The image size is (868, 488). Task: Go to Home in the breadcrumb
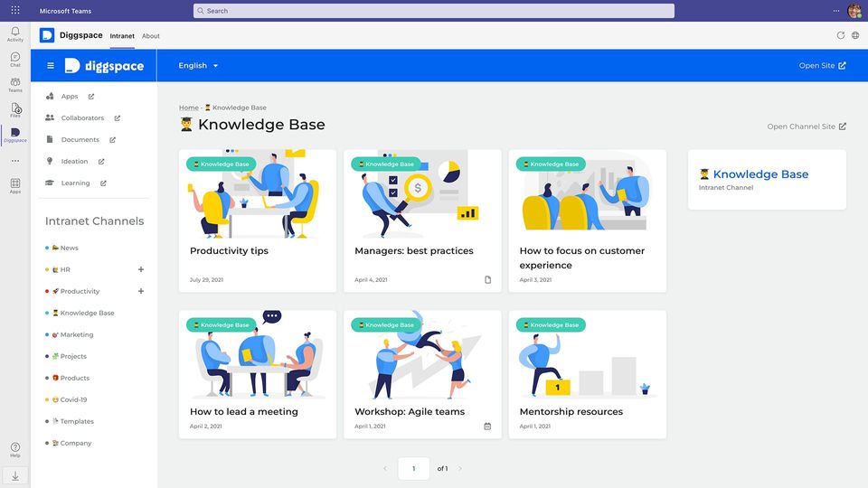188,108
